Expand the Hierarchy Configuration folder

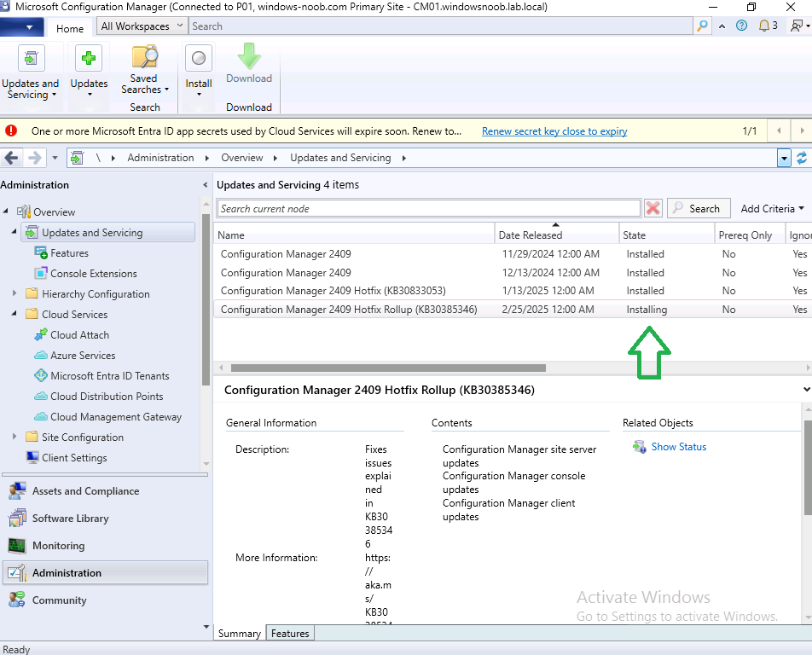click(14, 293)
